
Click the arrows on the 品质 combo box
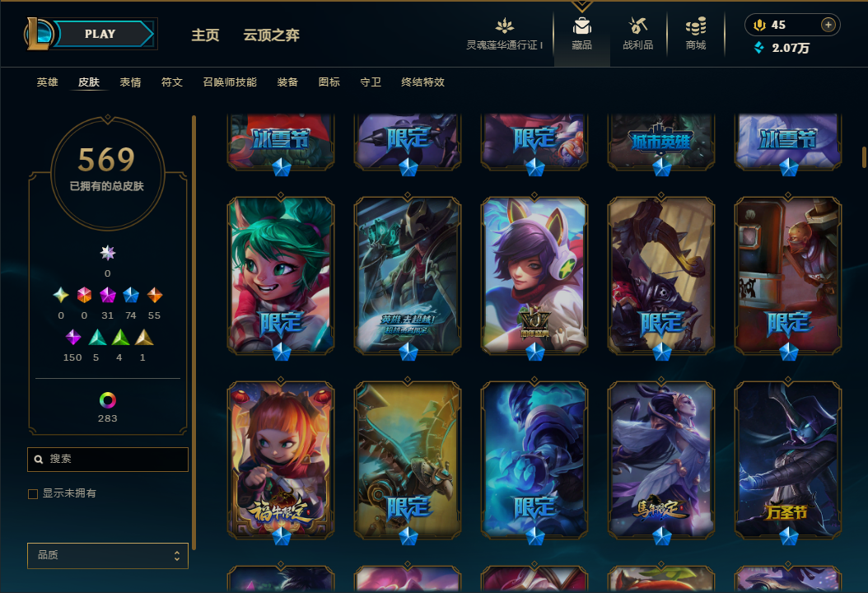pyautogui.click(x=177, y=556)
